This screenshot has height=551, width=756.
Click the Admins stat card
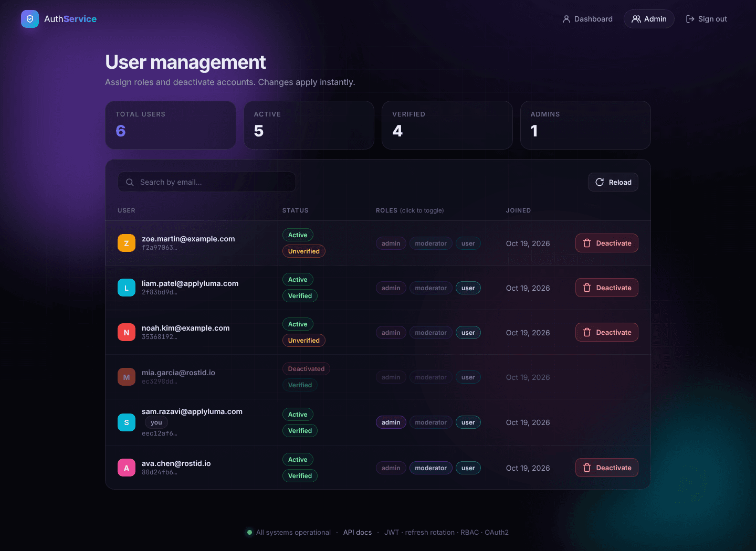coord(585,125)
